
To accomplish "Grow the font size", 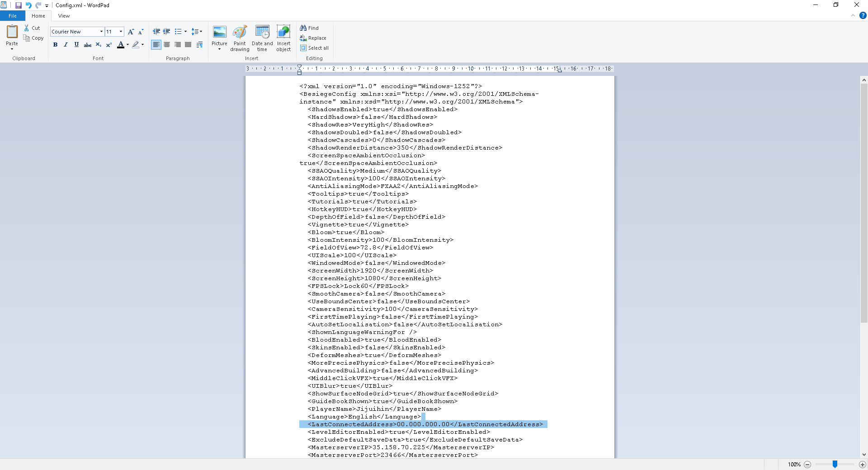I will (x=131, y=32).
